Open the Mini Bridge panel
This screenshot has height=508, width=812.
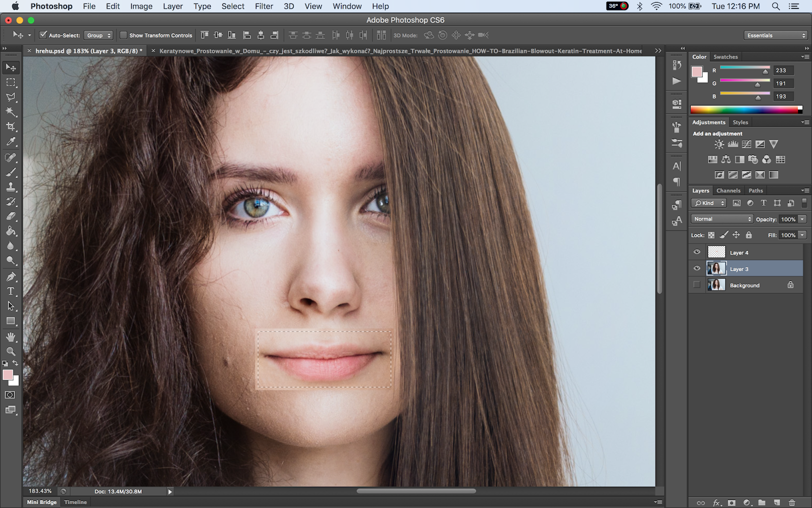tap(42, 502)
